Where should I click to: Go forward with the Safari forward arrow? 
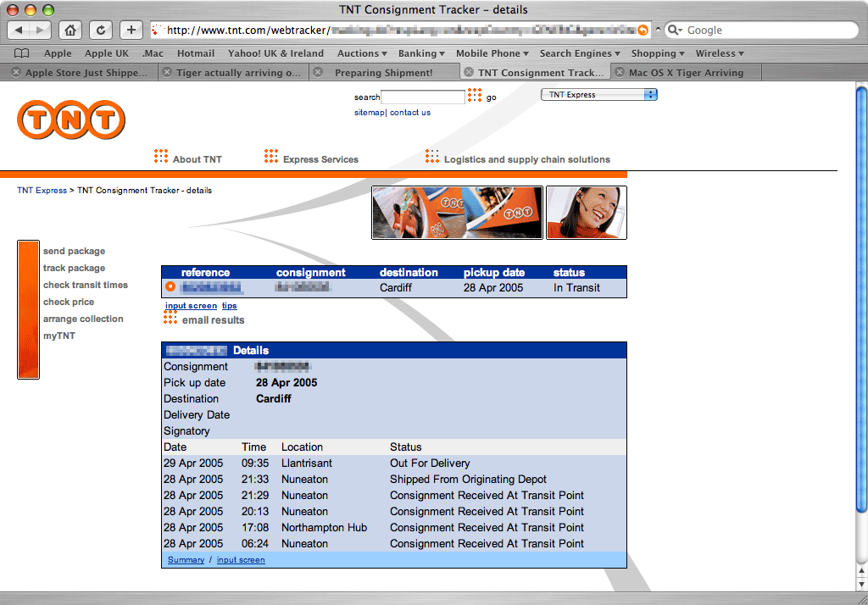[x=40, y=30]
